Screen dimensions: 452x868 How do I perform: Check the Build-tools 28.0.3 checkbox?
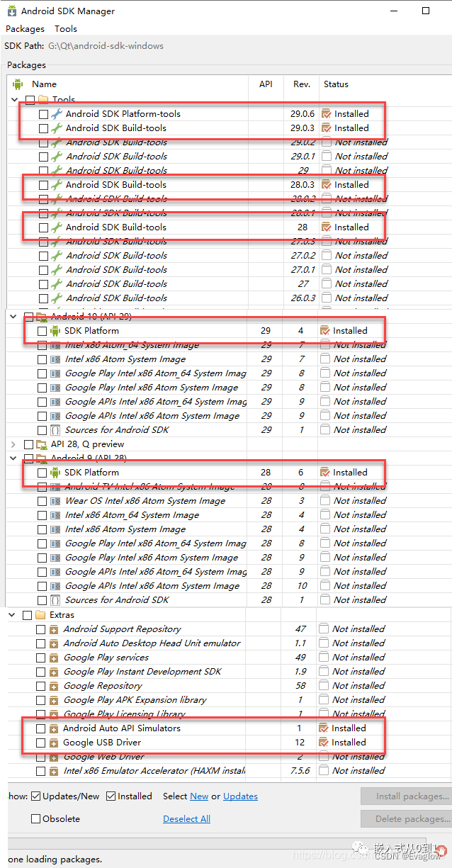point(43,185)
